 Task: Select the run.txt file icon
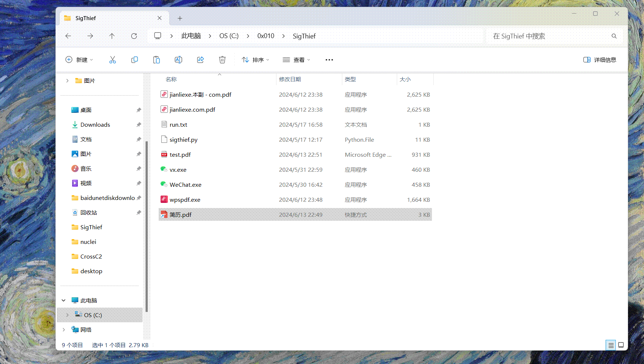click(x=164, y=124)
